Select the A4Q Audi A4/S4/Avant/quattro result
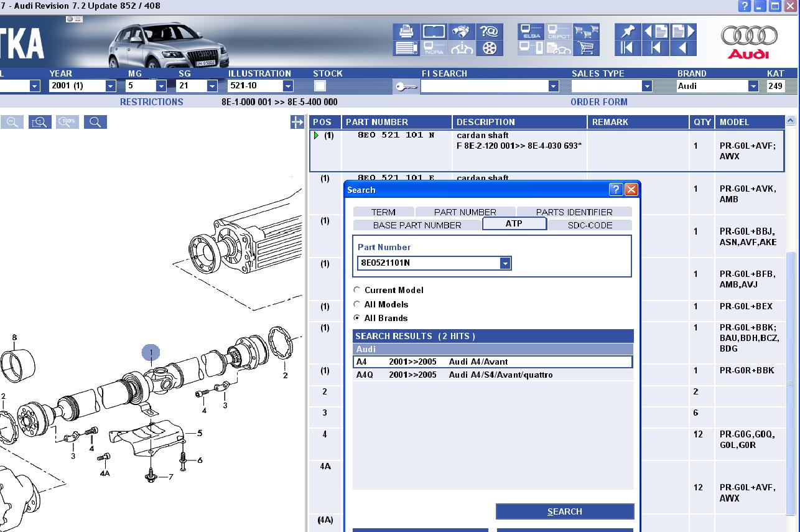This screenshot has height=532, width=800. [x=493, y=375]
